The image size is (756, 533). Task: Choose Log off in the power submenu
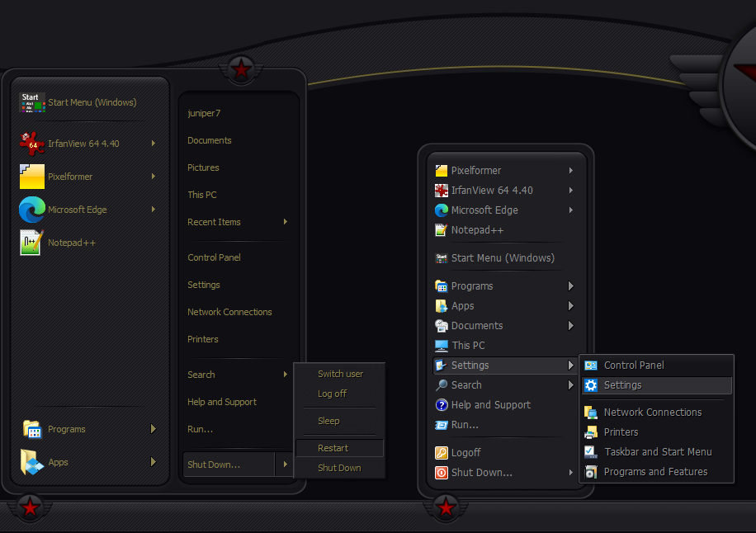pyautogui.click(x=332, y=394)
